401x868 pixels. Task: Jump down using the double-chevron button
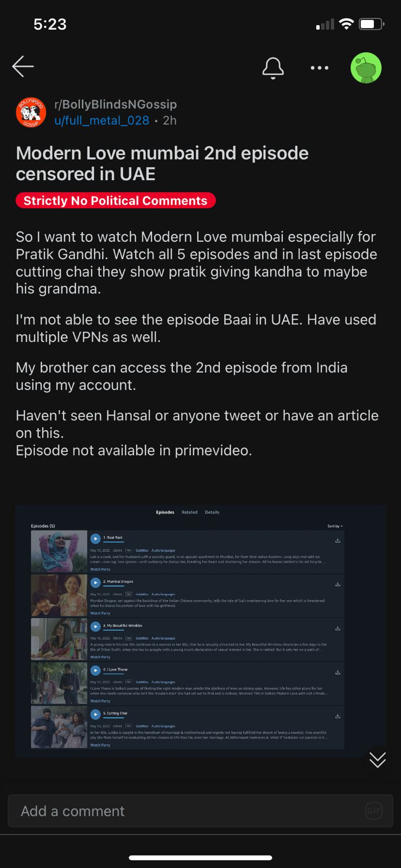[x=378, y=759]
